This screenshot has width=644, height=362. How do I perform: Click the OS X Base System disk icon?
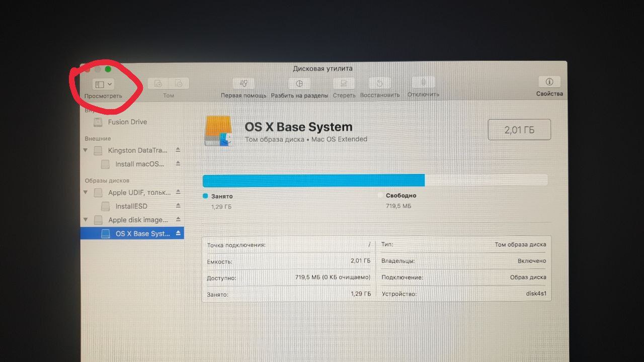218,131
